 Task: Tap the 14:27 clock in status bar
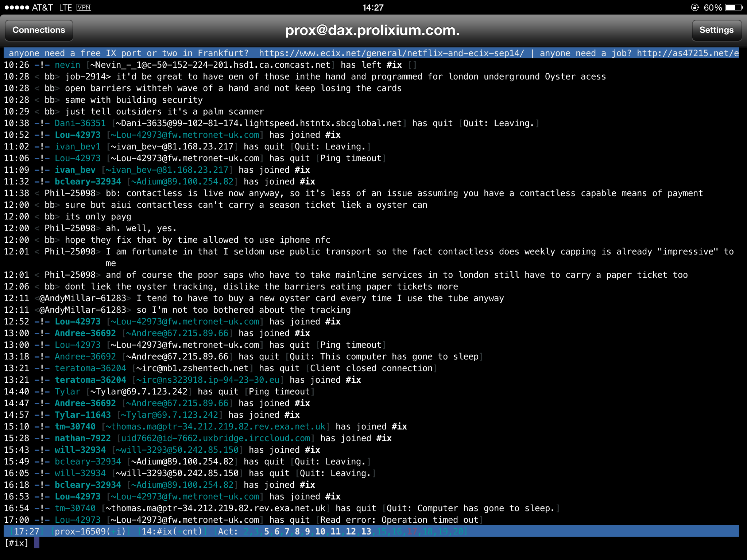[373, 7]
